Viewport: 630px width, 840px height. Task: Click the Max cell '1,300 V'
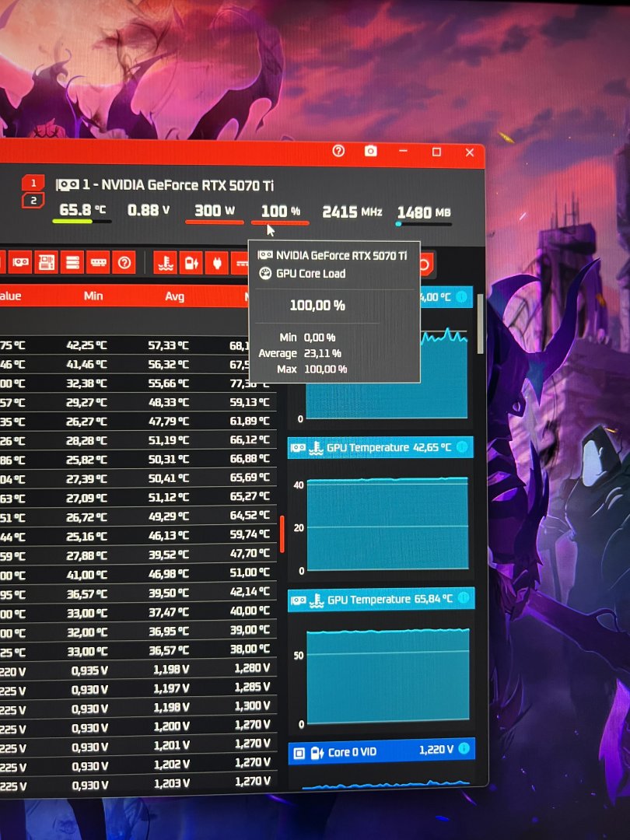(252, 706)
